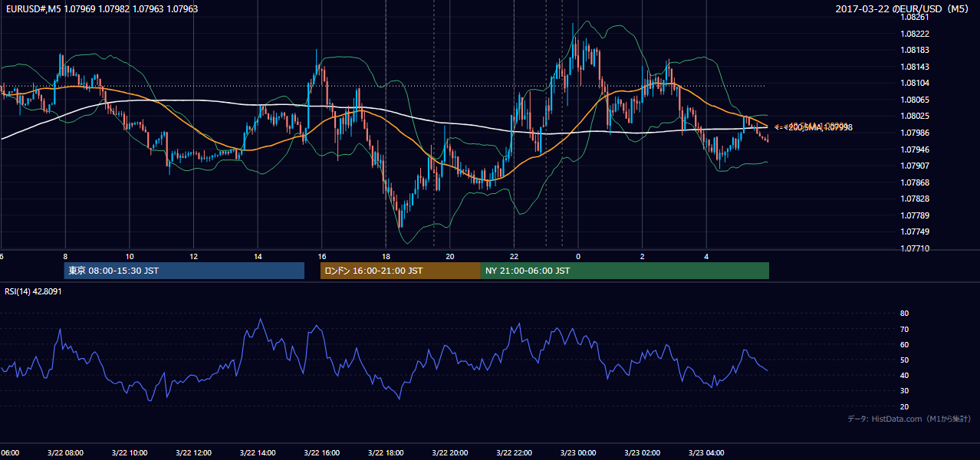Click the NY 21:00-06:00 JST session bar
980x460 pixels.
pos(625,271)
